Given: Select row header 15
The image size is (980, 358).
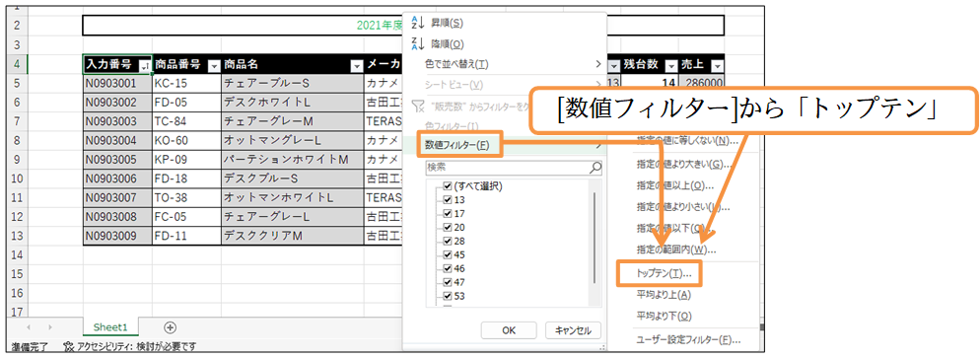Looking at the screenshot, I should 16,273.
